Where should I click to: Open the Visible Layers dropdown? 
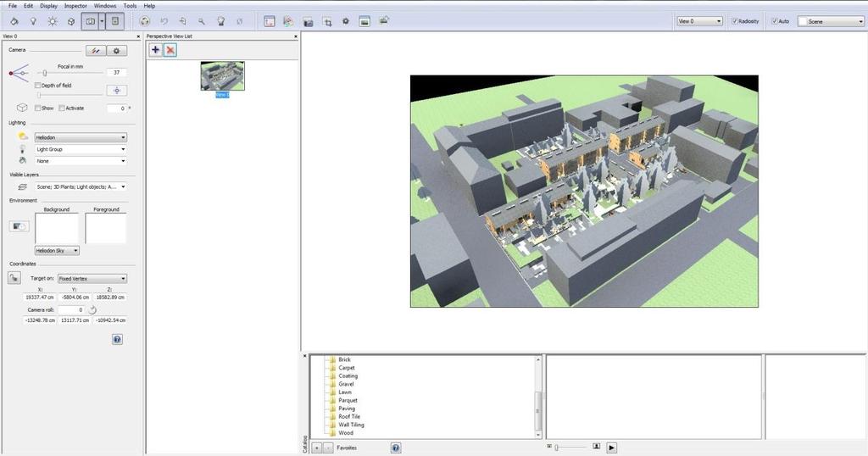[x=81, y=187]
